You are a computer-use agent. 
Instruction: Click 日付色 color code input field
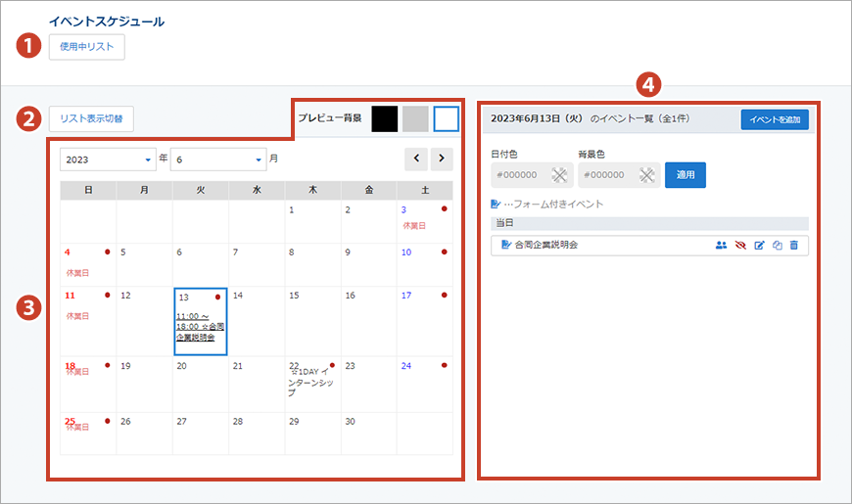[518, 175]
